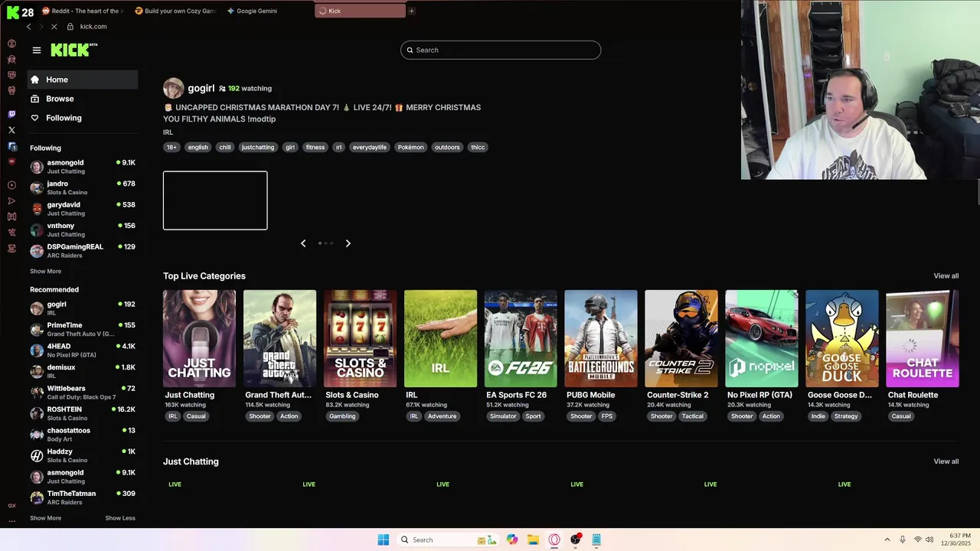Open a new browser tab with plus
The width and height of the screenshot is (980, 551).
411,11
